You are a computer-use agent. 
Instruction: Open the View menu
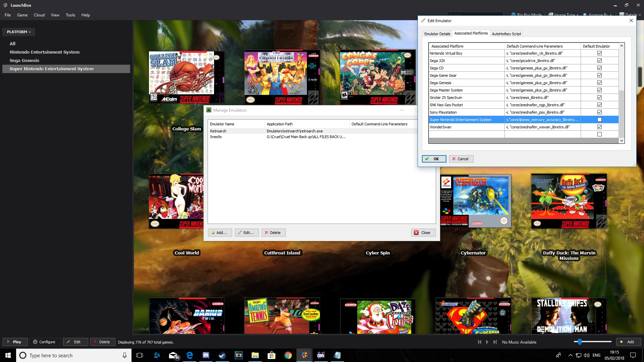(55, 15)
